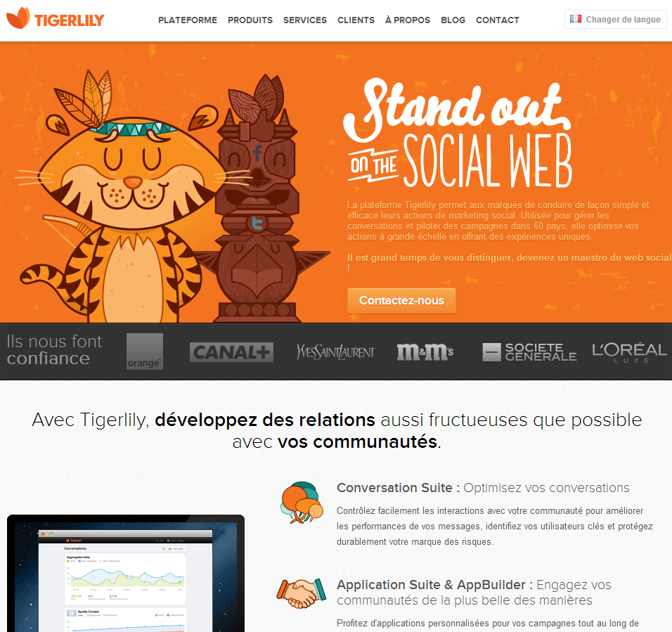Click the Societe Generale logo
672x632 pixels.
[529, 352]
